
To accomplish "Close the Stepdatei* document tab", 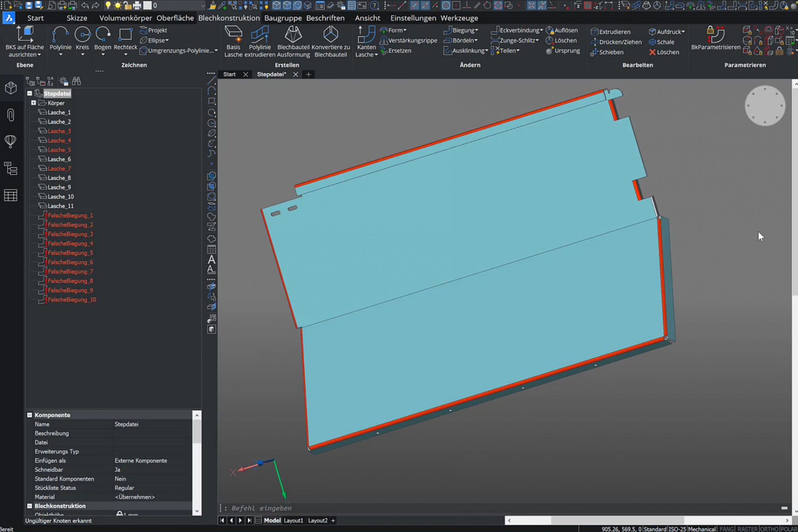I will point(296,74).
